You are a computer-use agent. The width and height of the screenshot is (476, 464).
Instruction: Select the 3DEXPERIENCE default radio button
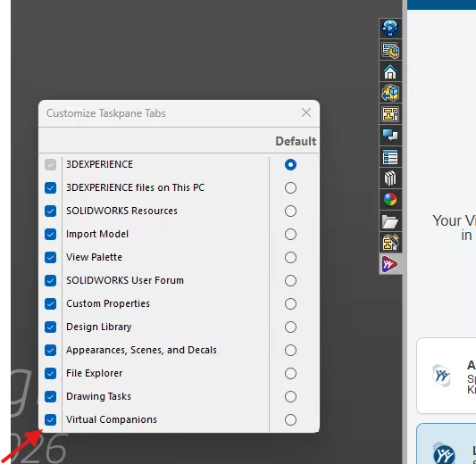pyautogui.click(x=290, y=165)
